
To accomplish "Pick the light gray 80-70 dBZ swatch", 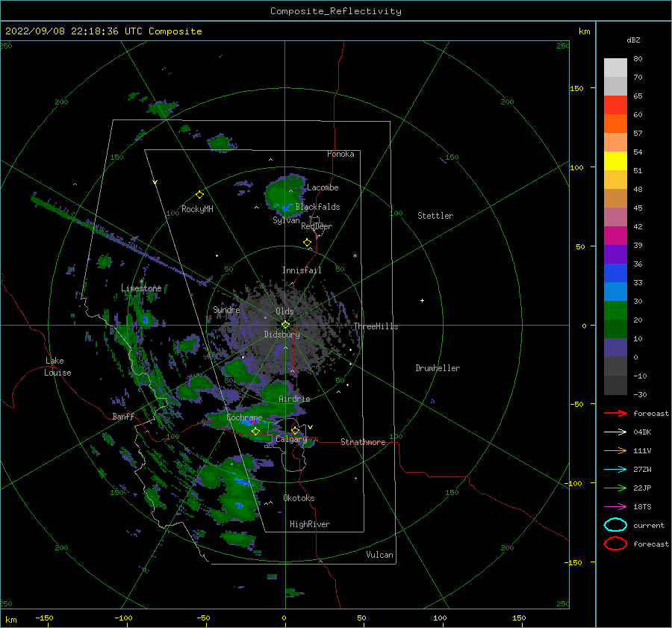I will [615, 68].
